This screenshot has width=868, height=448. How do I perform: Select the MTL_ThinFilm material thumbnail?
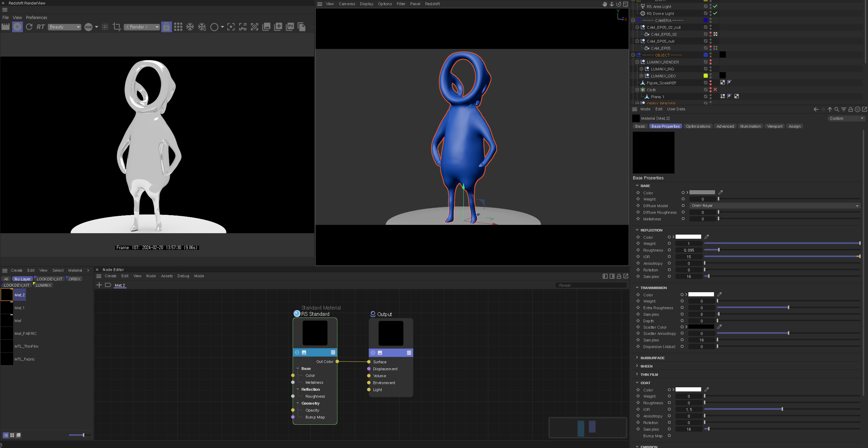(7, 346)
